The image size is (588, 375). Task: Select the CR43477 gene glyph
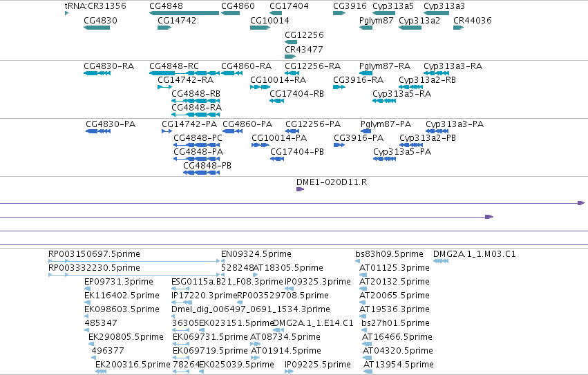click(x=290, y=57)
